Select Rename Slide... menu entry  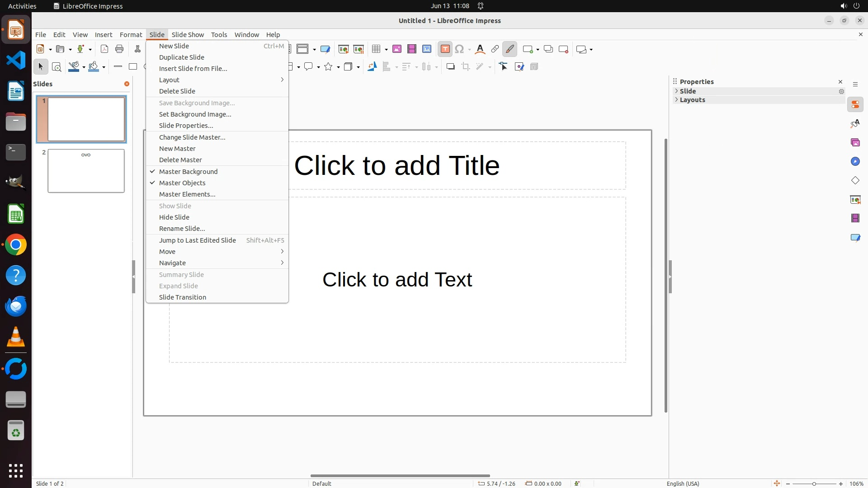coord(182,229)
